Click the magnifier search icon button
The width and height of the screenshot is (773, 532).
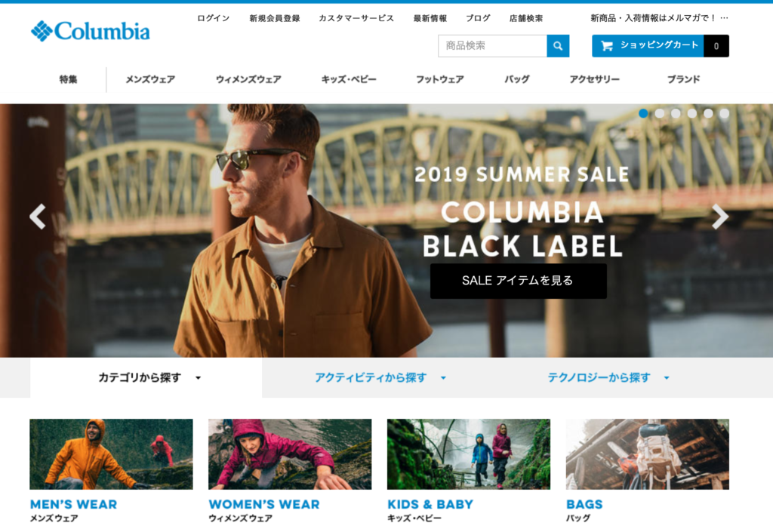point(558,46)
